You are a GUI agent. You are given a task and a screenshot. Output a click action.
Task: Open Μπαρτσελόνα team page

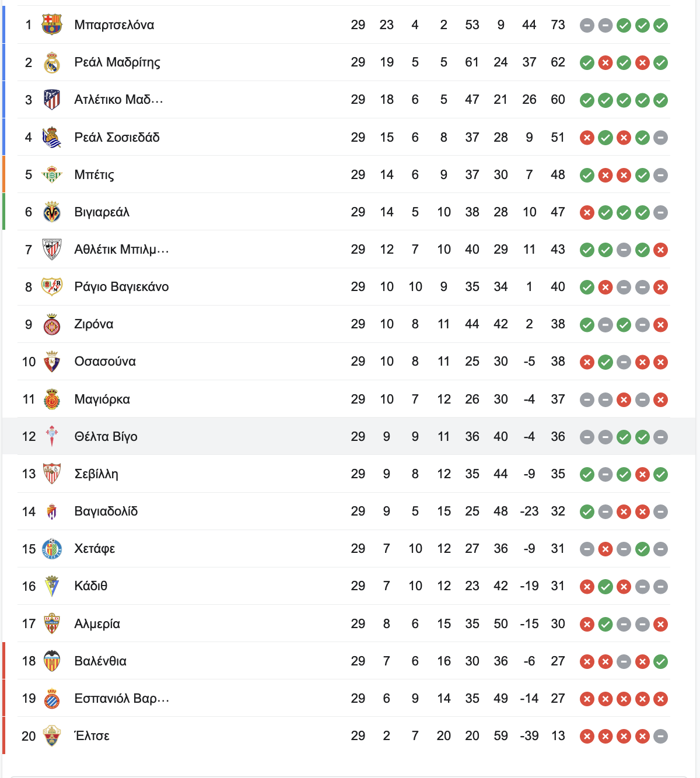tap(114, 25)
